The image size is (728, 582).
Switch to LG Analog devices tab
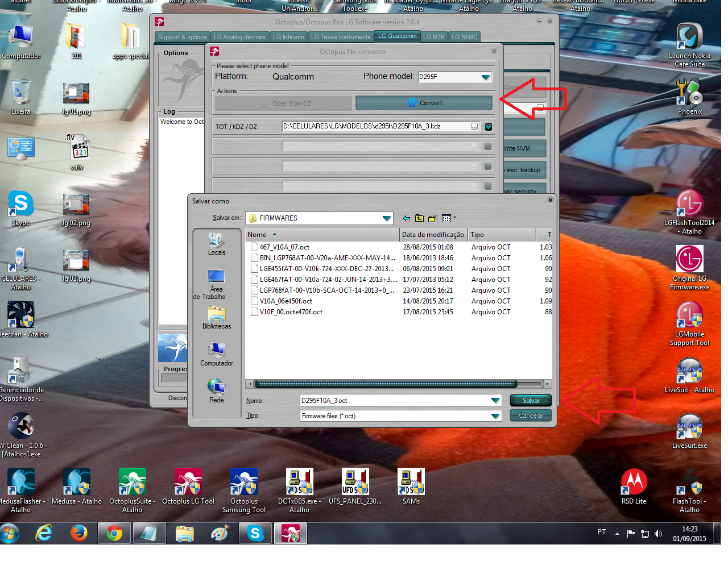pos(239,37)
